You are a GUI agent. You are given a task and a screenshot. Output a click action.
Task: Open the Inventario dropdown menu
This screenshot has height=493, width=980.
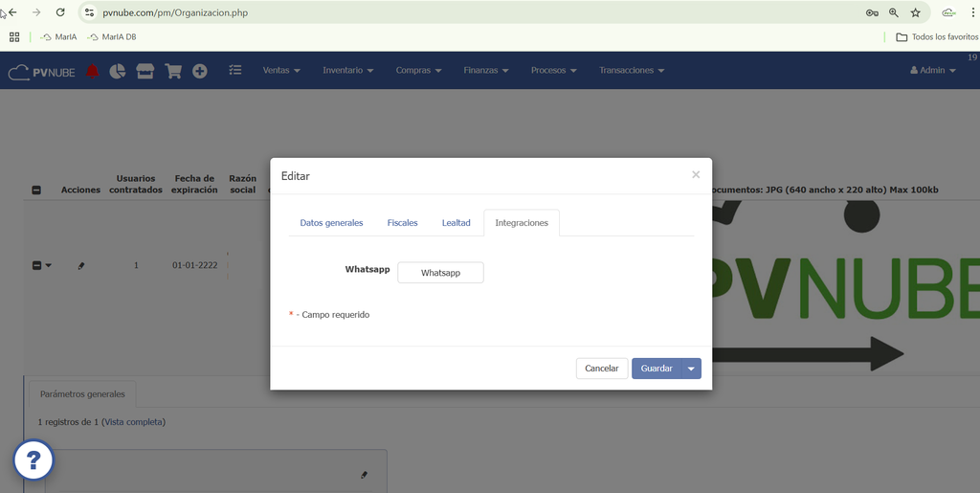click(348, 70)
